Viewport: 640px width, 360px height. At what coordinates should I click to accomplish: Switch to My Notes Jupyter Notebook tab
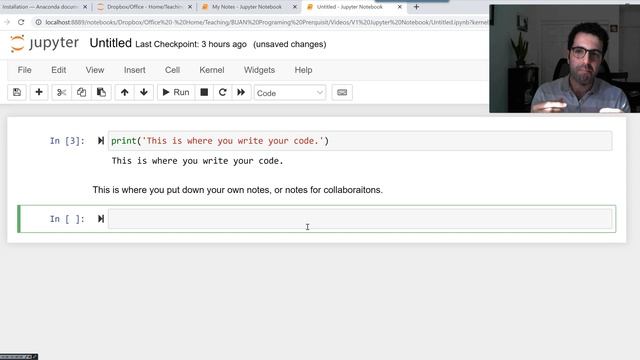[247, 7]
